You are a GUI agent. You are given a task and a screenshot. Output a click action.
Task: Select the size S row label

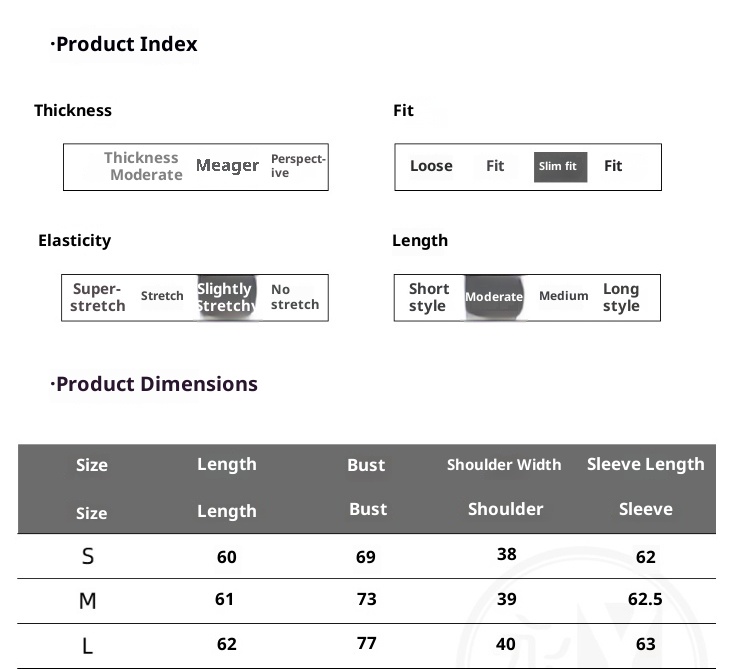point(88,556)
